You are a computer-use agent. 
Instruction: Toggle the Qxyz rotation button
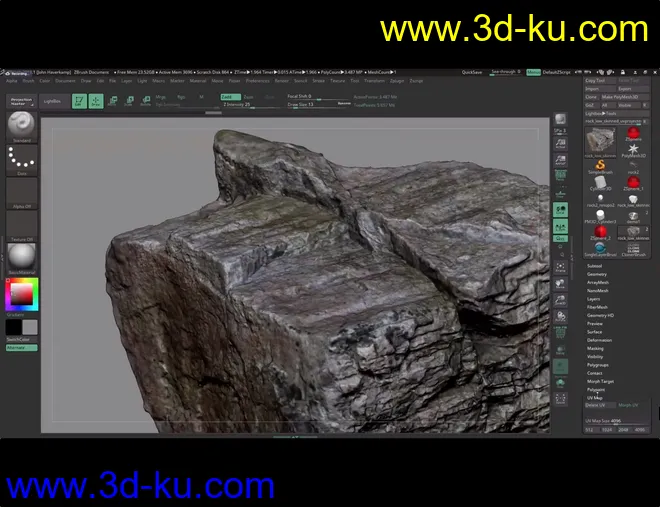[x=560, y=239]
